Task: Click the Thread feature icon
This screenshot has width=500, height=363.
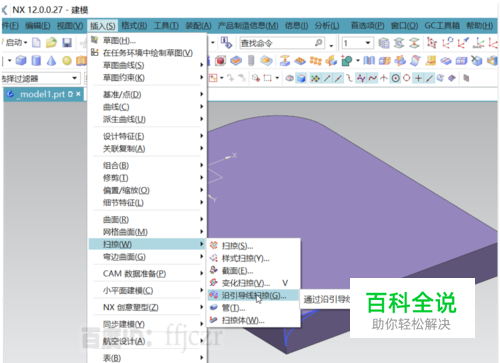Action: point(251,61)
